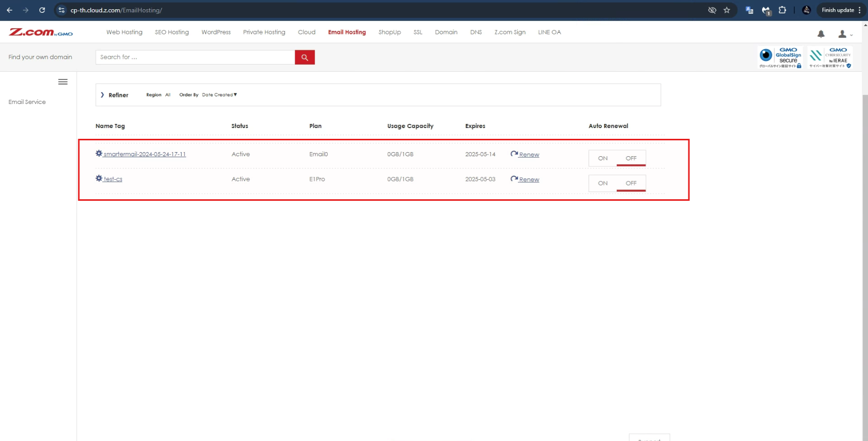The height and width of the screenshot is (441, 868).
Task: Click the eye-slash tracking icon in address bar
Action: pyautogui.click(x=712, y=10)
